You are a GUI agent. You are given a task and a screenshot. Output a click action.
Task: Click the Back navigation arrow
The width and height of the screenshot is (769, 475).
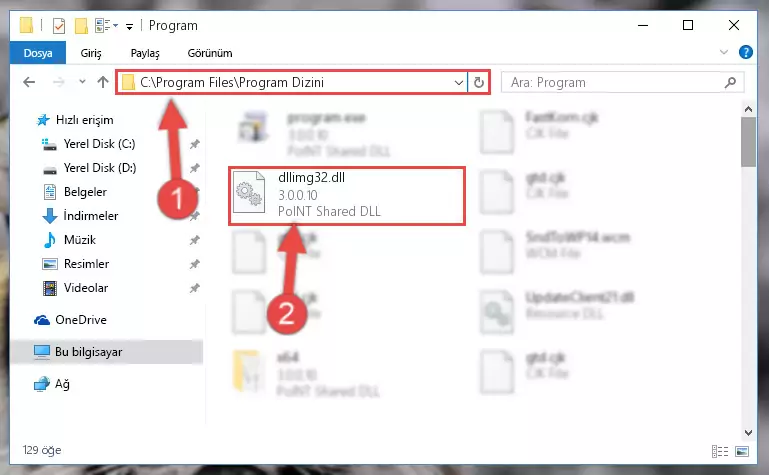click(29, 82)
